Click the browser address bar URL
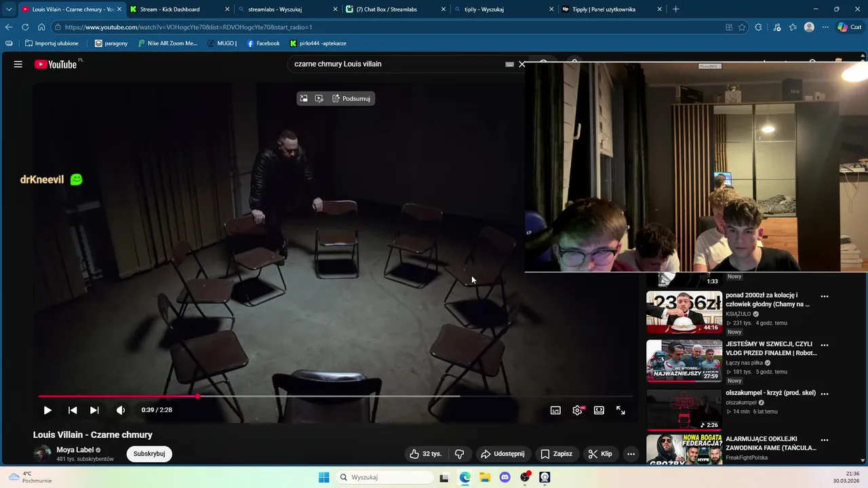The image size is (868, 488). coord(189,27)
